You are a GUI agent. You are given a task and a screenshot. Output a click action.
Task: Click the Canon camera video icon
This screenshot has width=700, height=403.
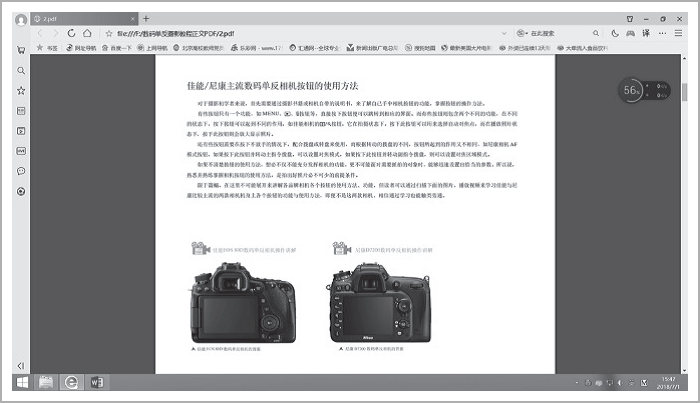click(200, 248)
